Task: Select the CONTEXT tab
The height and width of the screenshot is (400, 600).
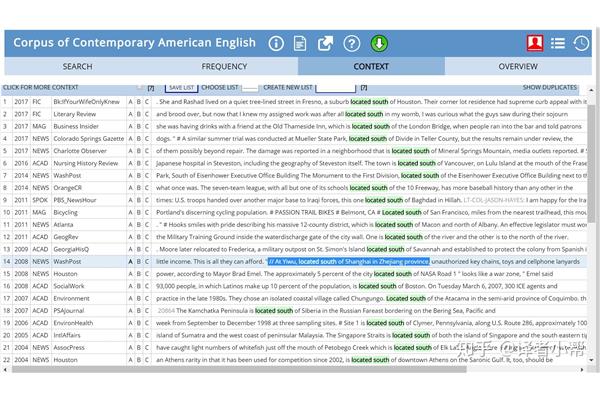Action: pos(371,67)
